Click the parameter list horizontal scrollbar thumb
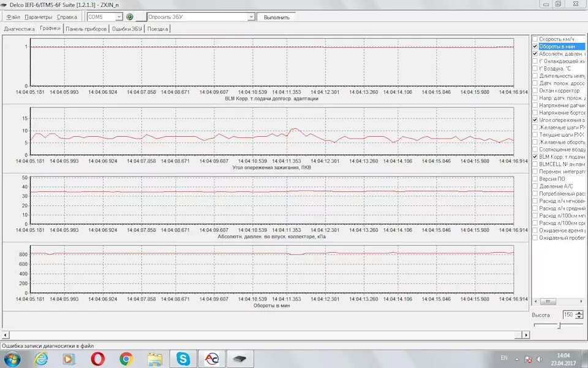This screenshot has width=588, height=368. click(548, 302)
